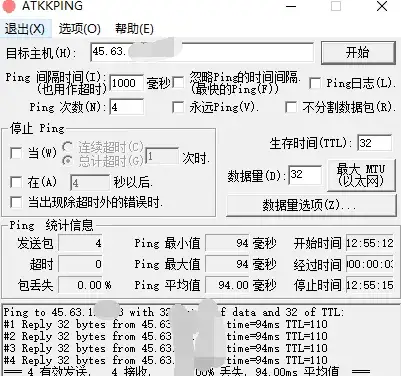
Task: Click the 有效发送 summary line in output
Action: pyautogui.click(x=187, y=371)
